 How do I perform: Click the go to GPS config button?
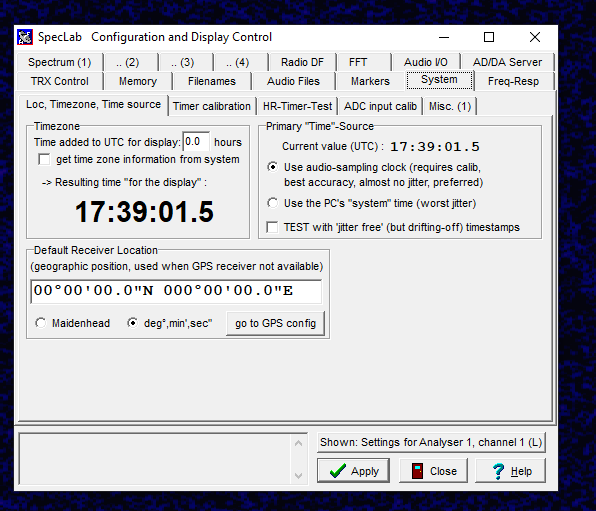pos(276,323)
